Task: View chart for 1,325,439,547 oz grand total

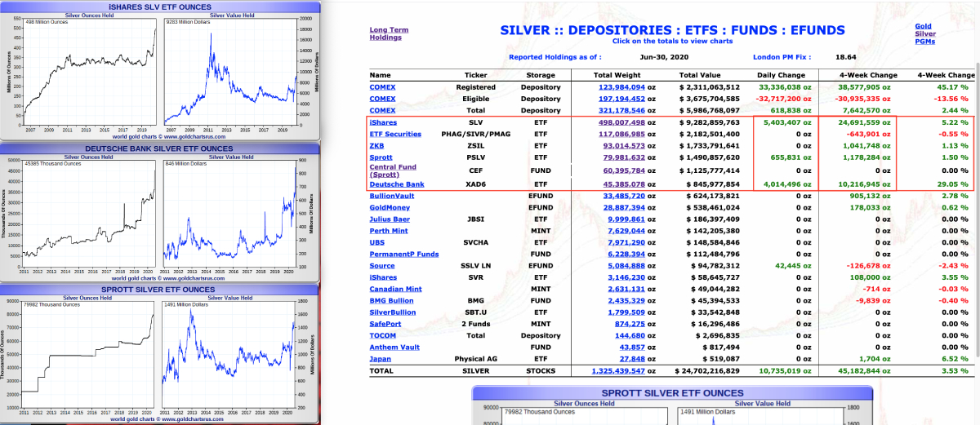Action: tap(618, 370)
